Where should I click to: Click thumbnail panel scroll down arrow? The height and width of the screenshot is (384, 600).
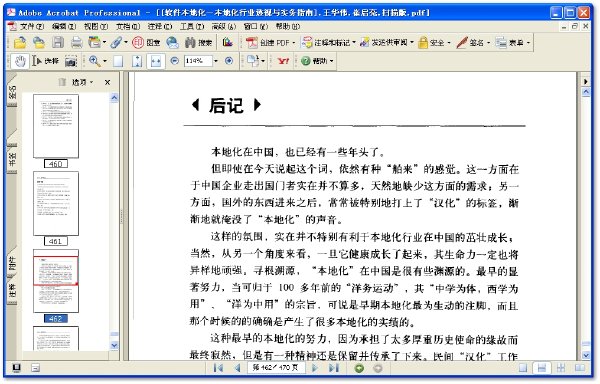114,345
